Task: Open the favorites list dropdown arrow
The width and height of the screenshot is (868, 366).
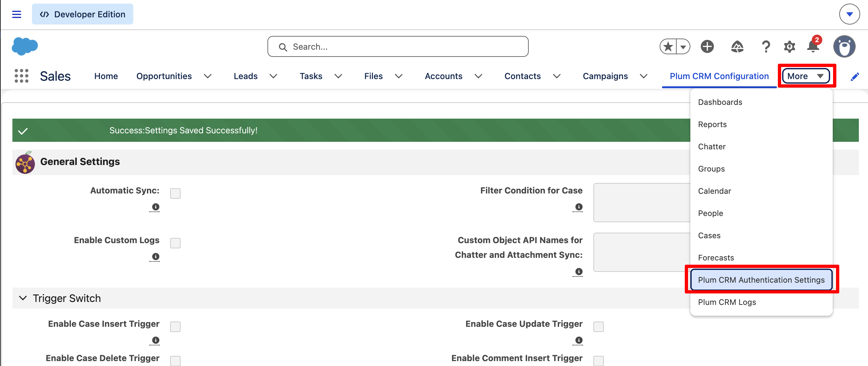Action: click(683, 46)
